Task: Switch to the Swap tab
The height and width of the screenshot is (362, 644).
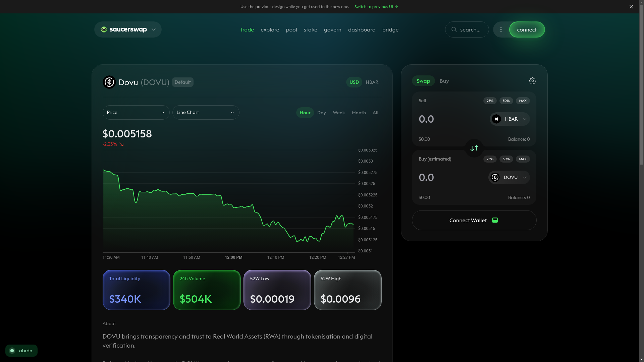Action: pos(423,81)
